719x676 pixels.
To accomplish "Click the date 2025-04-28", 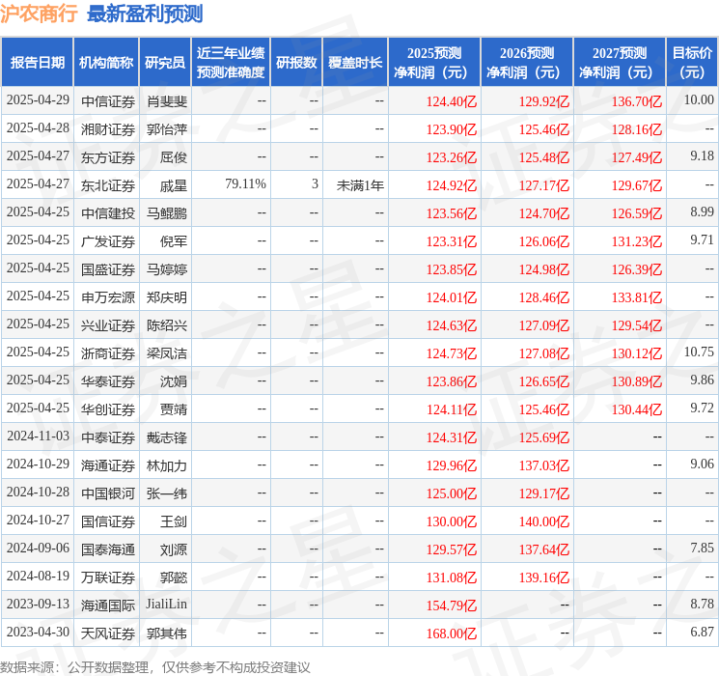I will point(38,128).
